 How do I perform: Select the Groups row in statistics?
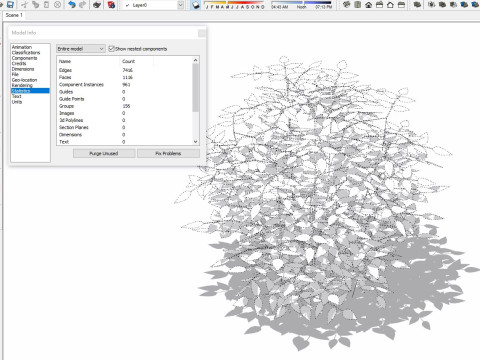coord(125,106)
